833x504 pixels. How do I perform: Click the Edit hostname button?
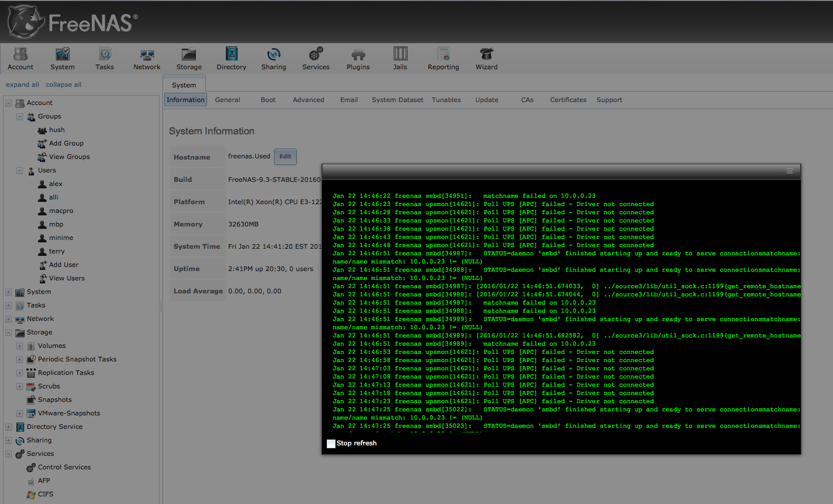pyautogui.click(x=285, y=157)
